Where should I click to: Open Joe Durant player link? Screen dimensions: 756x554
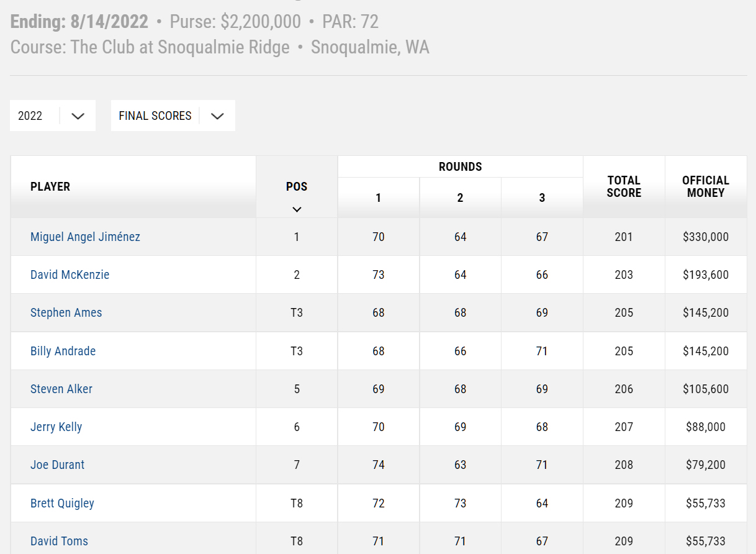(57, 465)
